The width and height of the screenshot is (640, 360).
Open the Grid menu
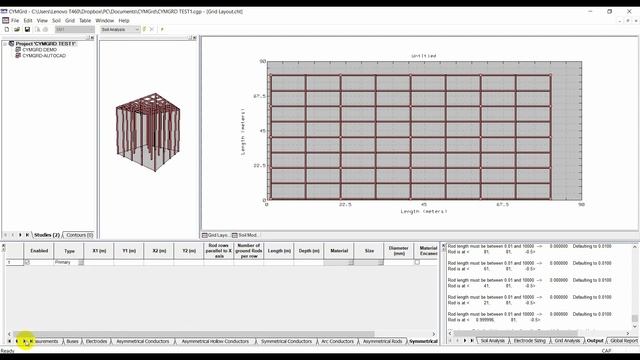[70, 20]
